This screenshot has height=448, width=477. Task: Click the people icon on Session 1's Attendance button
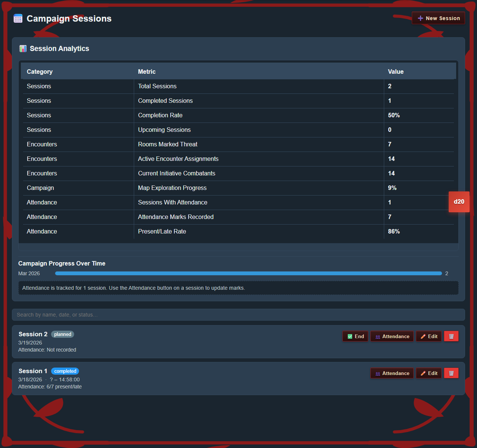pos(378,373)
